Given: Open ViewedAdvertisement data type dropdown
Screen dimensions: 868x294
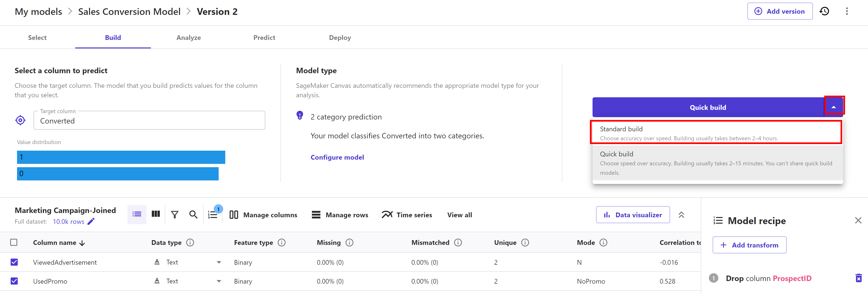Looking at the screenshot, I should 219,262.
